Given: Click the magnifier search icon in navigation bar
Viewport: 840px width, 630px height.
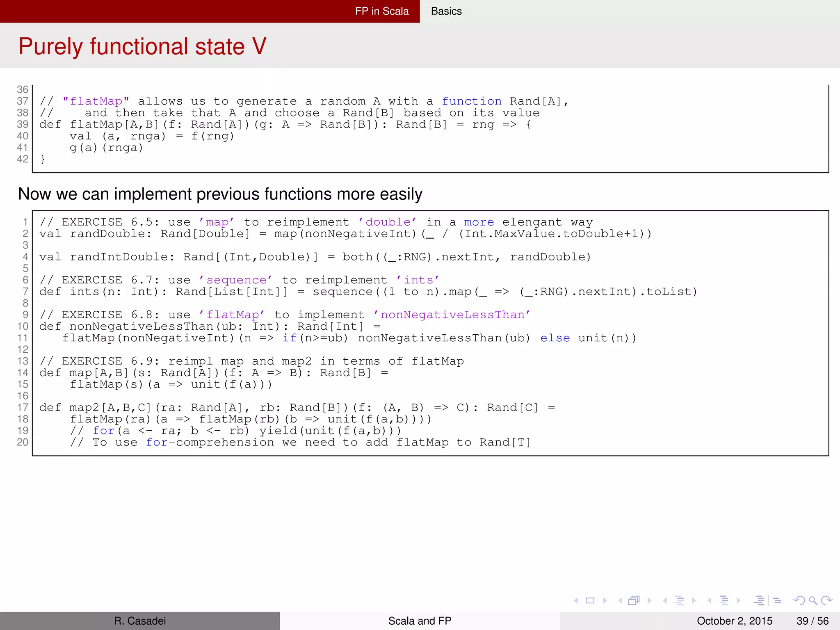Looking at the screenshot, I should click(x=813, y=601).
